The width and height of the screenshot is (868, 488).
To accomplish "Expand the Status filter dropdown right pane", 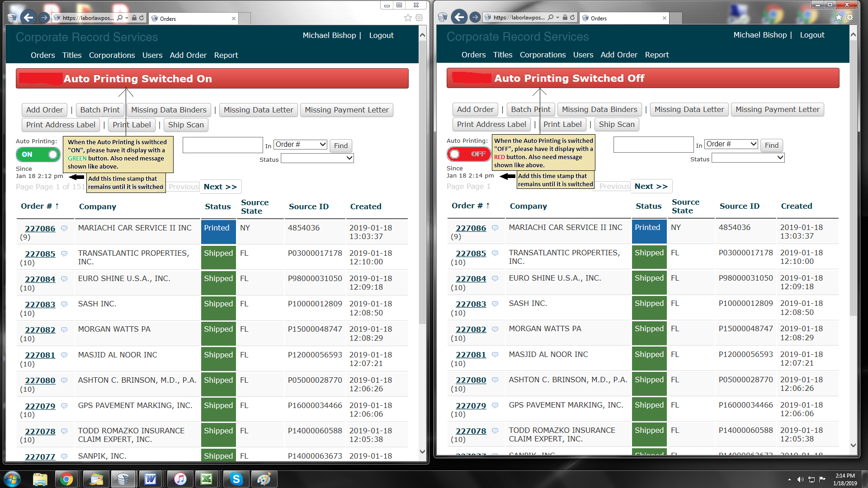I will point(748,158).
